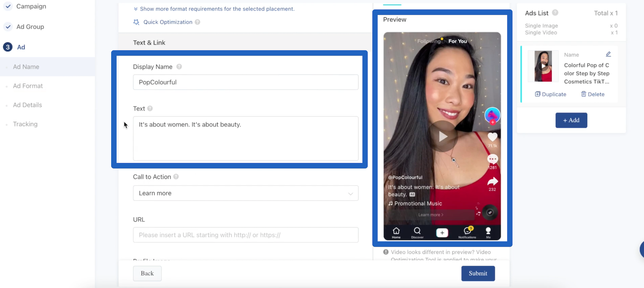Click the share arrow icon in preview
Screen dimensions: 644x288
pos(492,181)
